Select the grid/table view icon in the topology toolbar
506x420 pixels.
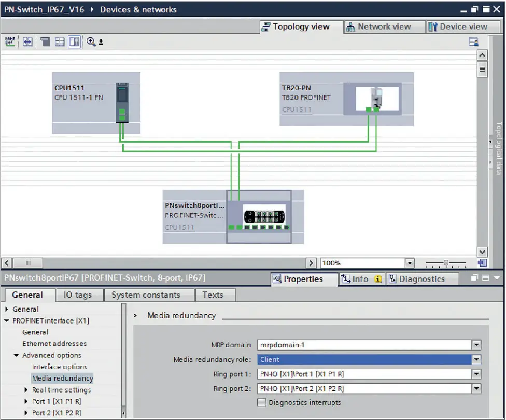pos(59,41)
